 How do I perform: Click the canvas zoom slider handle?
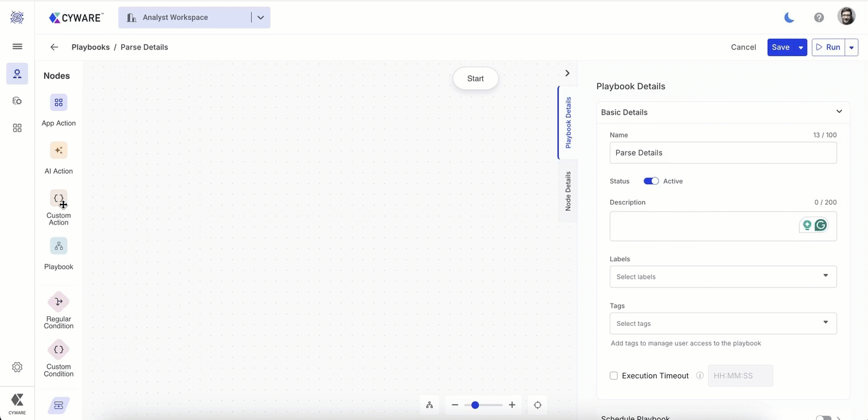[x=475, y=405]
